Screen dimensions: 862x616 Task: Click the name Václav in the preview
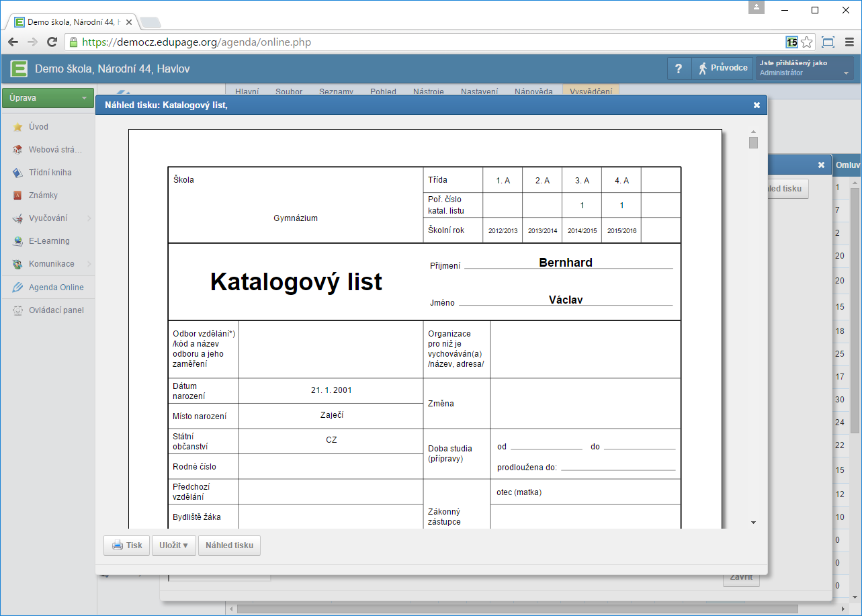(566, 300)
